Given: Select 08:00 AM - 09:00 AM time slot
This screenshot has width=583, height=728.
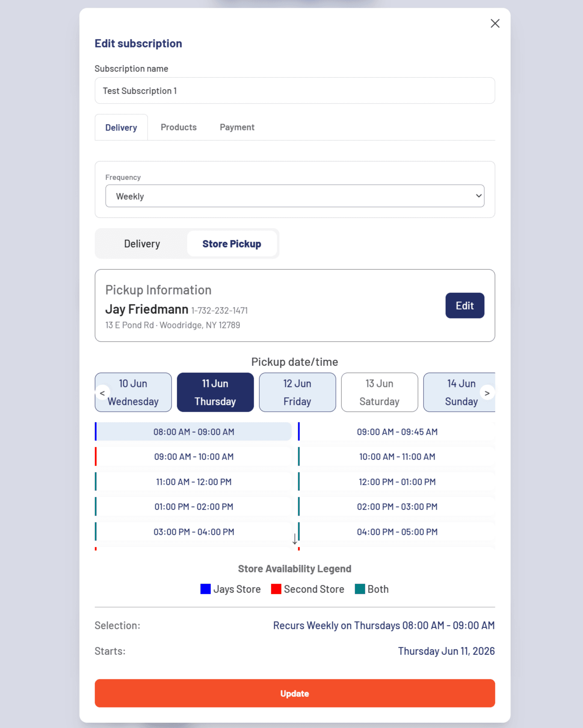Looking at the screenshot, I should click(x=194, y=432).
